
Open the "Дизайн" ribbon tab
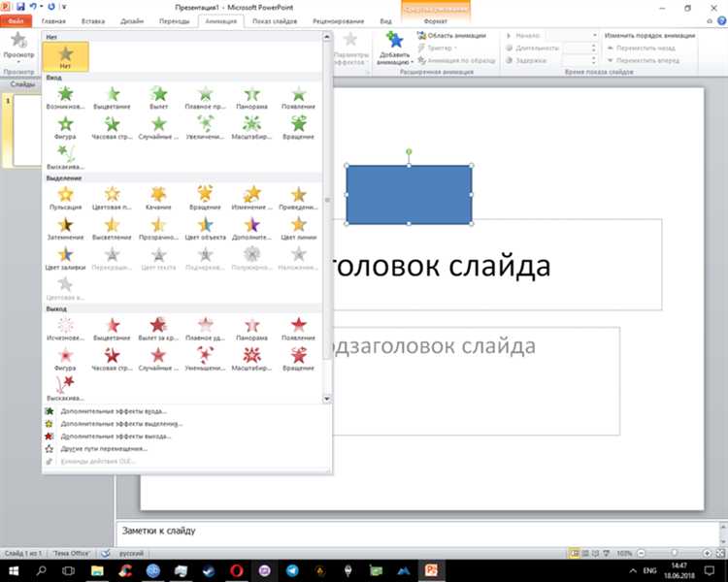[132, 21]
